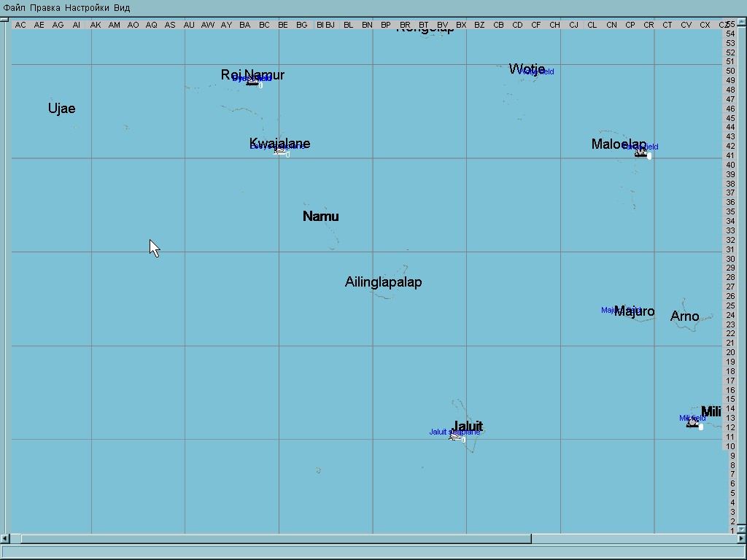The height and width of the screenshot is (560, 747).
Task: Click column header BA
Action: click(x=245, y=25)
